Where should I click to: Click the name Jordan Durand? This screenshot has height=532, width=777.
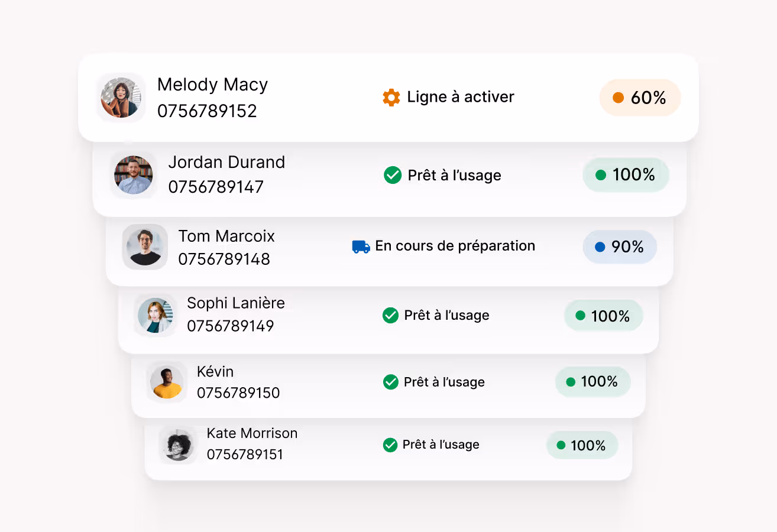(226, 162)
